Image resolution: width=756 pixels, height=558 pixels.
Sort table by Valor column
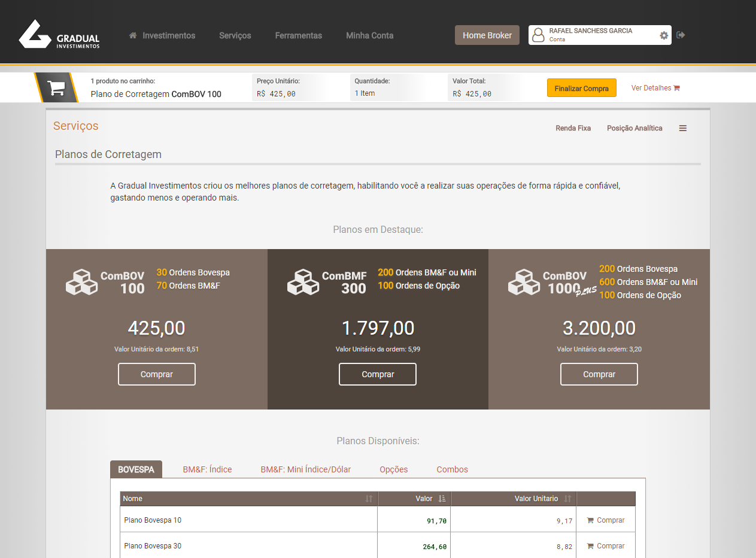pos(442,499)
